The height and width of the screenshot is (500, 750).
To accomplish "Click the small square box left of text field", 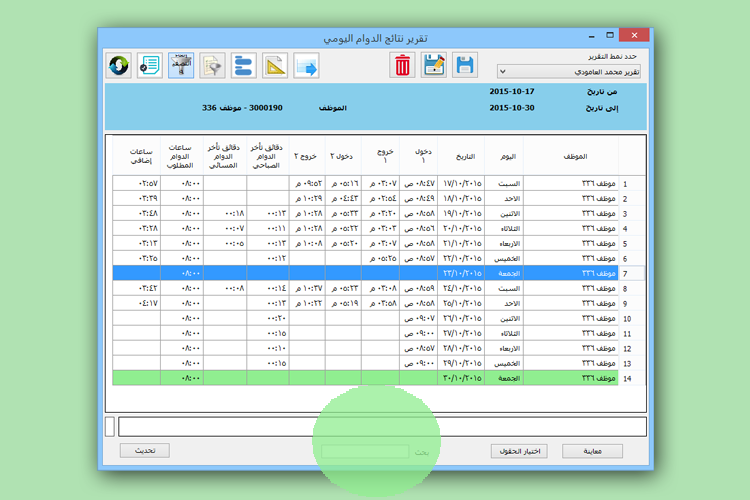I will point(110,426).
